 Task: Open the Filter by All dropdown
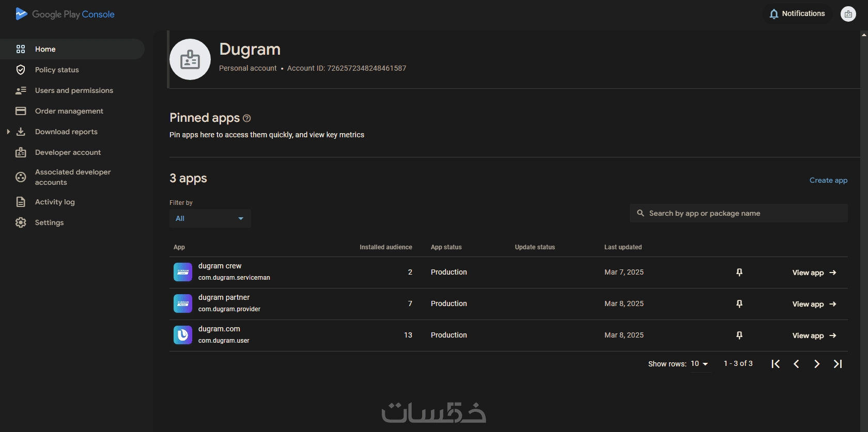[x=210, y=218]
